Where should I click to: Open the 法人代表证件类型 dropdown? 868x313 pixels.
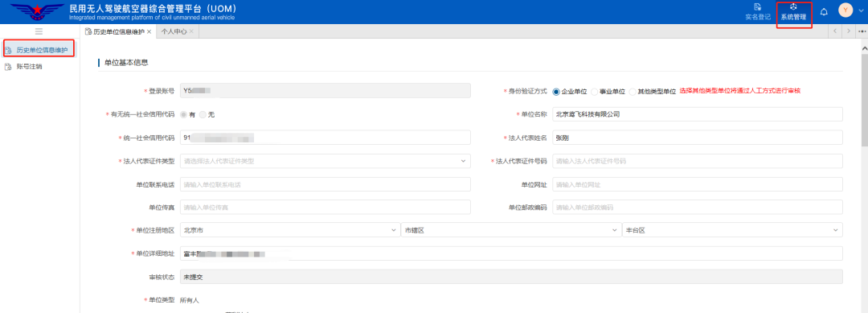325,161
